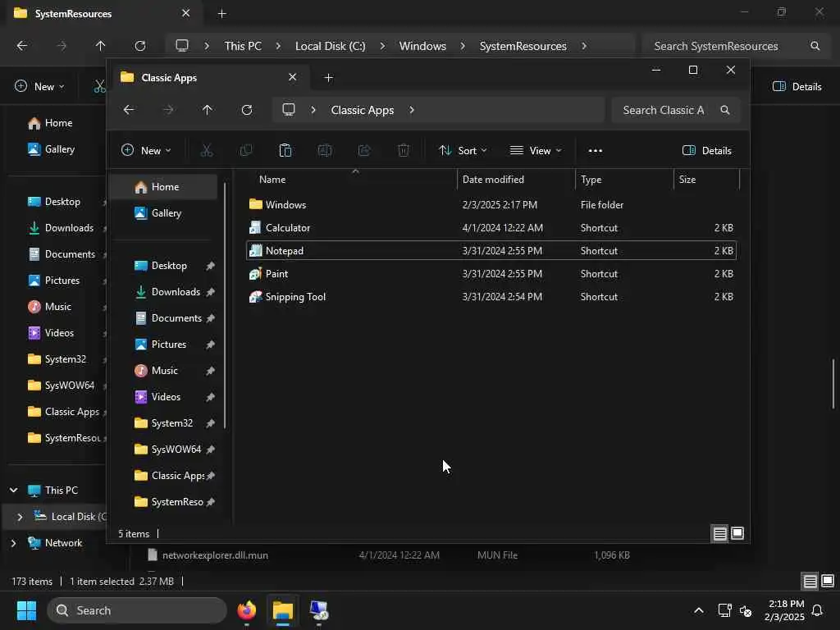
Task: Sort by Type column header
Action: (624, 180)
